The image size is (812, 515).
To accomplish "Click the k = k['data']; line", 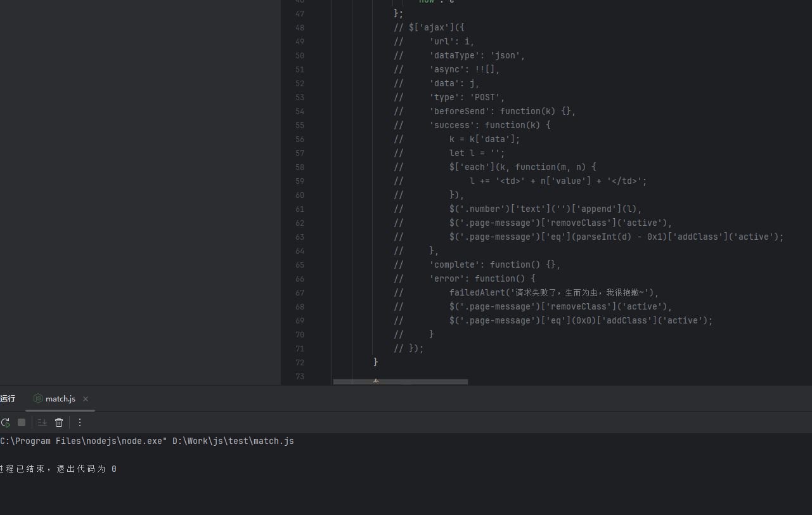I will pyautogui.click(x=457, y=140).
